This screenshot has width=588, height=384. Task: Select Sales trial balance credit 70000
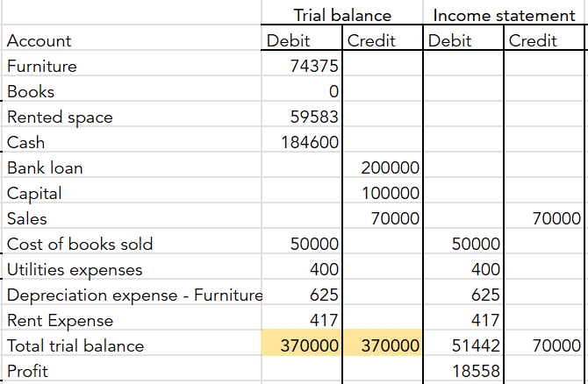[383, 217]
